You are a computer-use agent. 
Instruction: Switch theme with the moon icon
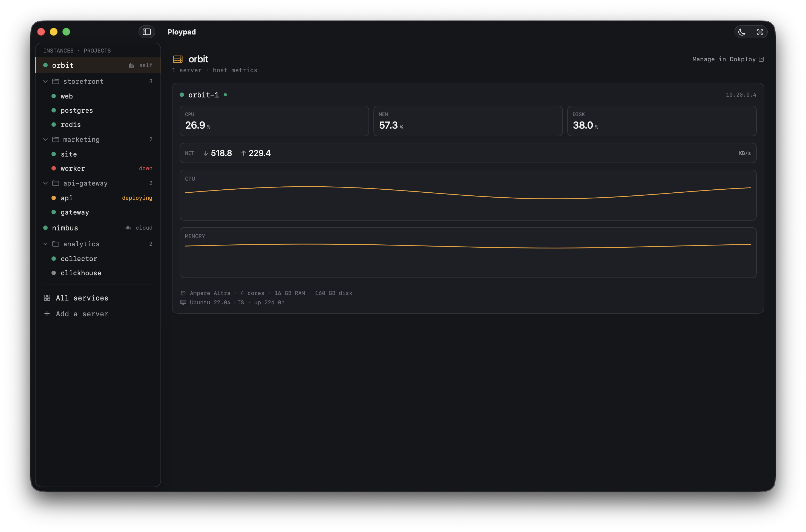pos(741,32)
